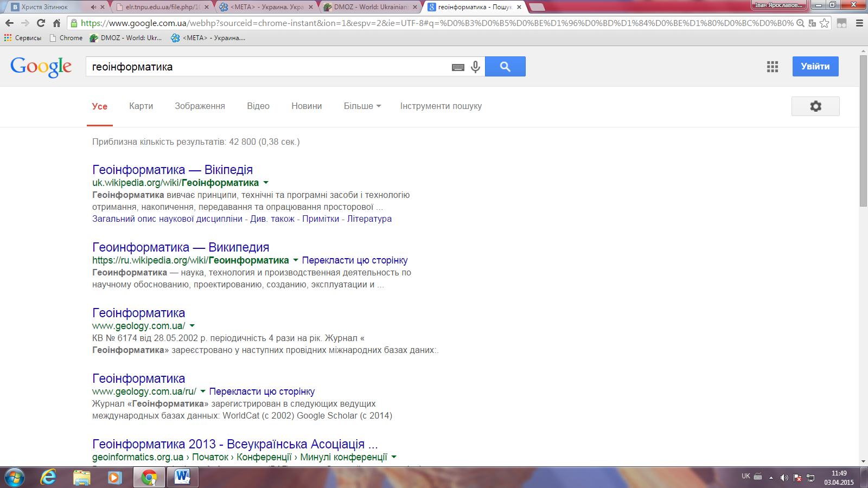Select the Відео tab
Screen dimensions: 868x488
(258, 106)
